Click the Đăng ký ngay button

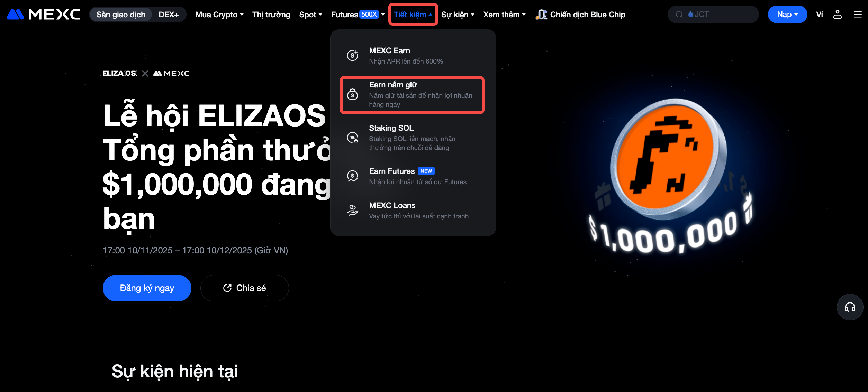pos(147,288)
